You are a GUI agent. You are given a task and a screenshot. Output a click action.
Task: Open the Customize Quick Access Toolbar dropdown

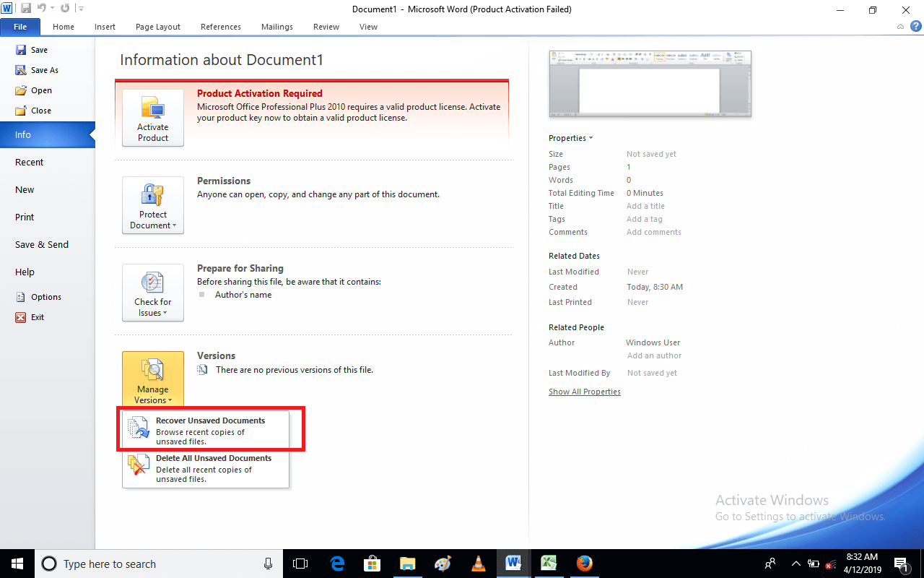coord(80,9)
